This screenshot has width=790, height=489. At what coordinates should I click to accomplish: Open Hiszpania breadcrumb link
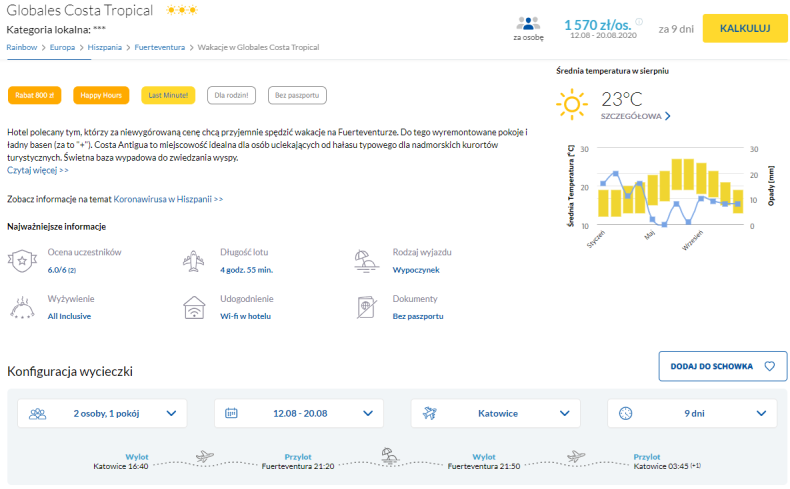[x=105, y=47]
